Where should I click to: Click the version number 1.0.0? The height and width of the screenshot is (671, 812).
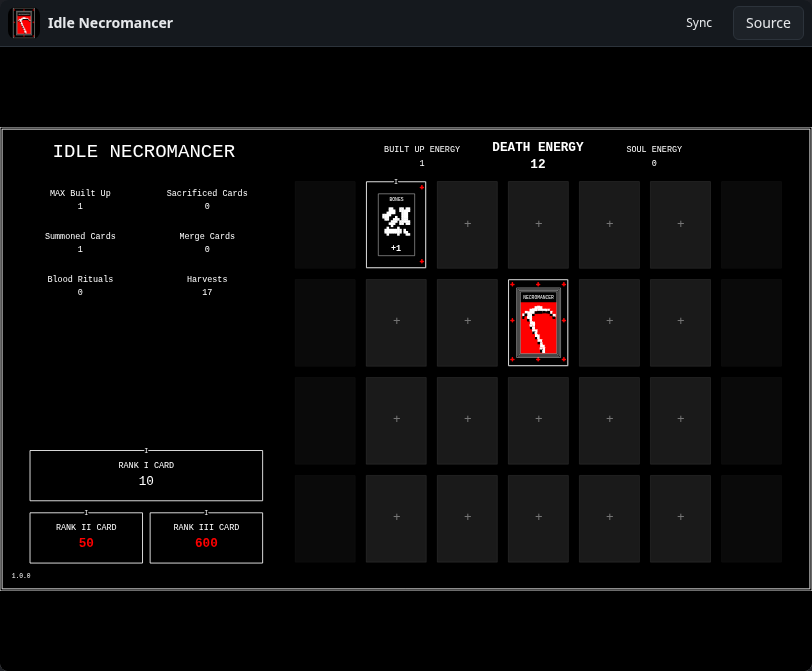[x=21, y=576]
